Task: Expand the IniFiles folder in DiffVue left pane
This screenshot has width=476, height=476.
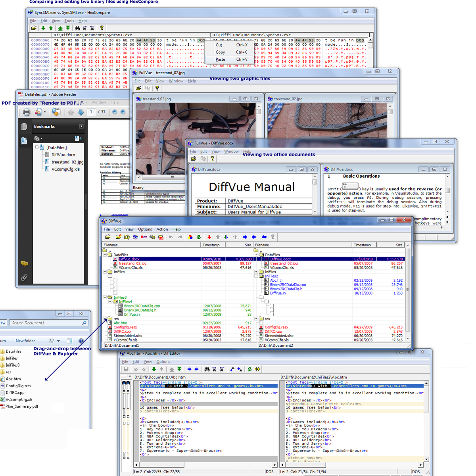Action: coord(105,272)
